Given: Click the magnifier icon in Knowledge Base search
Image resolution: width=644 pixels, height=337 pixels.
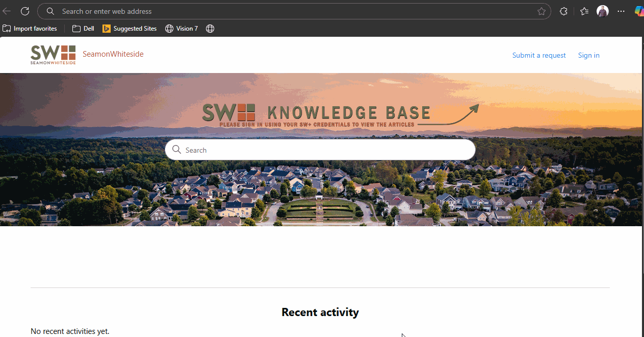Looking at the screenshot, I should 176,150.
